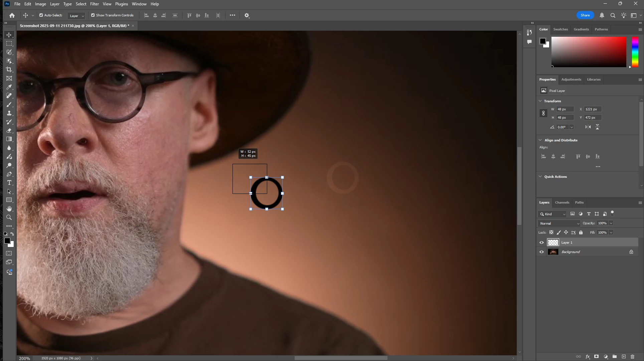Open the layer Opacity dropdown arrow
The width and height of the screenshot is (644, 361).
click(x=611, y=223)
